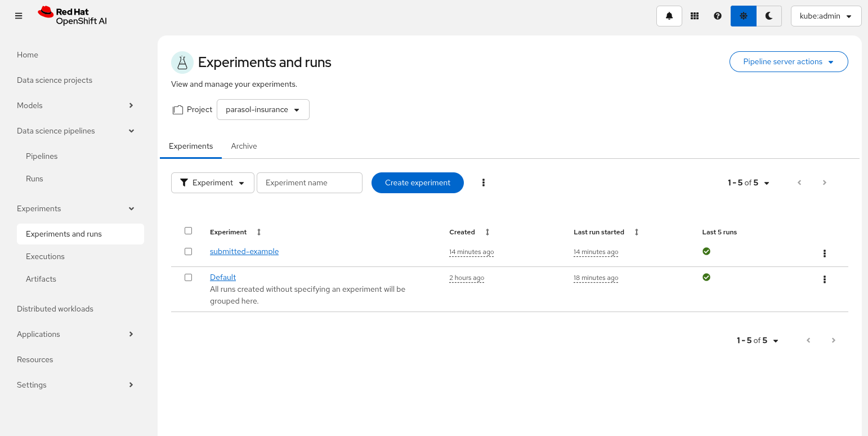Open the kube:admin user menu
Image resolution: width=868 pixels, height=436 pixels.
coord(826,16)
